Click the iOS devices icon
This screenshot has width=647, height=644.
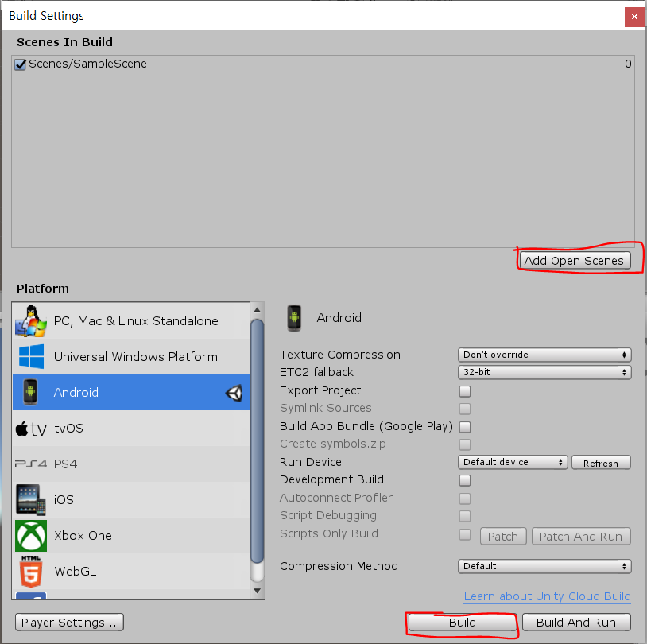pos(31,500)
